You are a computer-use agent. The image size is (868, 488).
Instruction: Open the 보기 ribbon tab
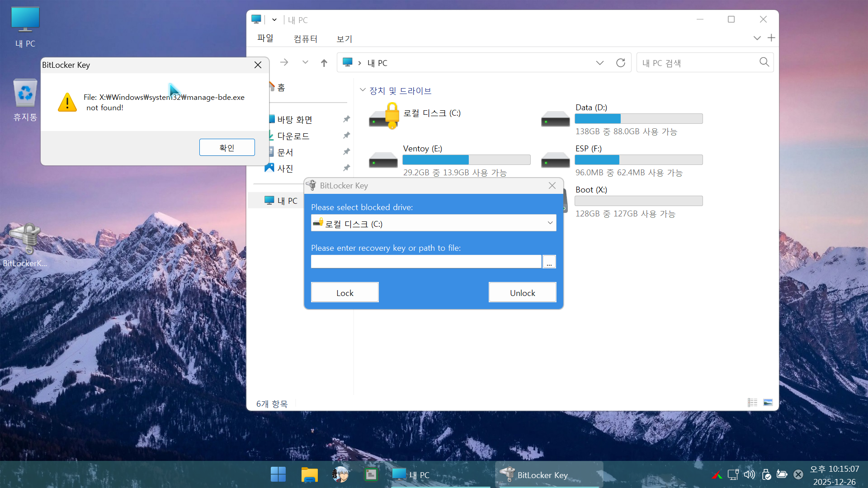click(x=344, y=39)
